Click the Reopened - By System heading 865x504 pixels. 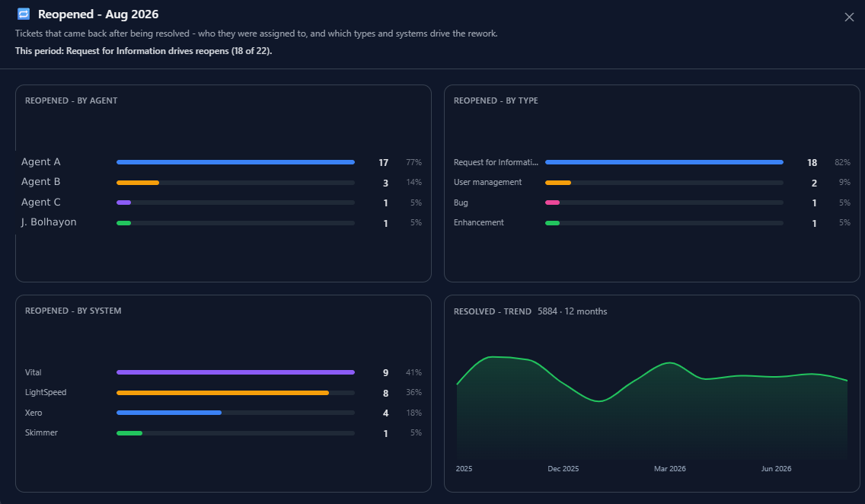[73, 311]
